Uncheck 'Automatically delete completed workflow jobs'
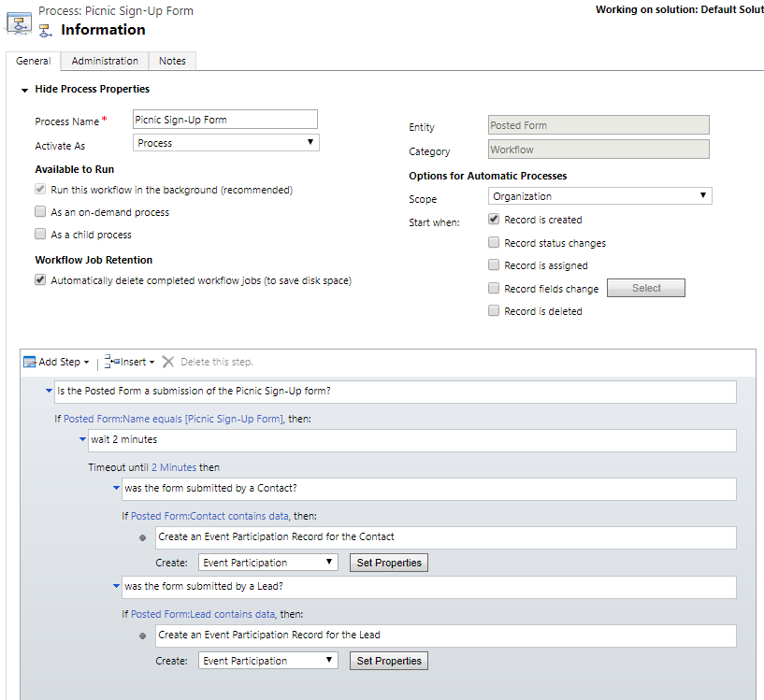This screenshot has width=764, height=700. coord(40,280)
